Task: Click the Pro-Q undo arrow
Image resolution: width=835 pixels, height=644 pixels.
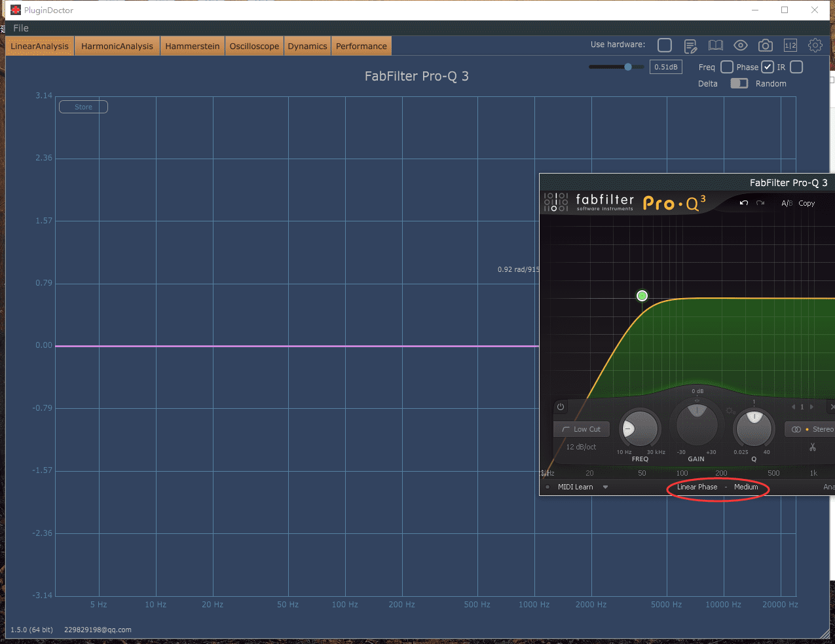Action: (744, 203)
